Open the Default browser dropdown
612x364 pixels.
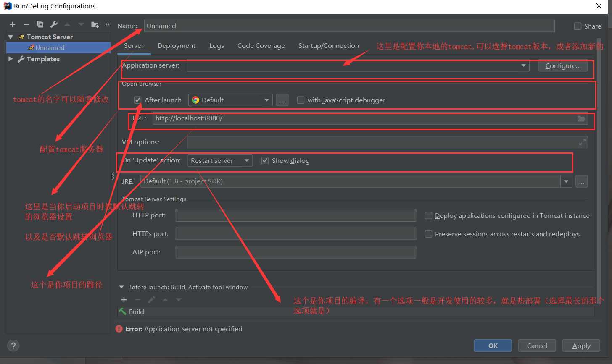tap(230, 100)
